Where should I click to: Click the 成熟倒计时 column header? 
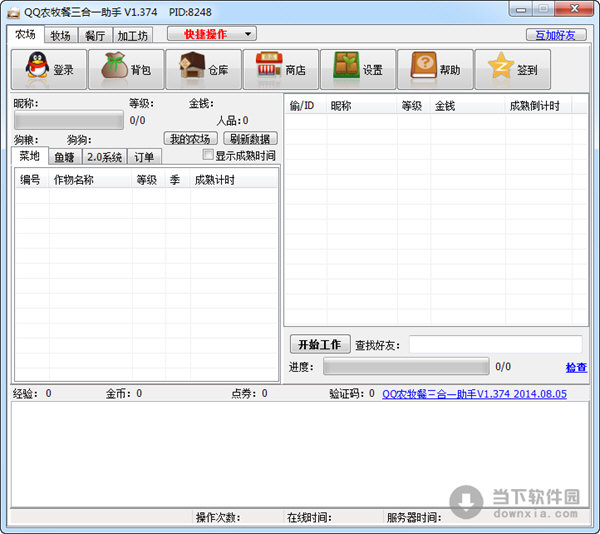(538, 106)
